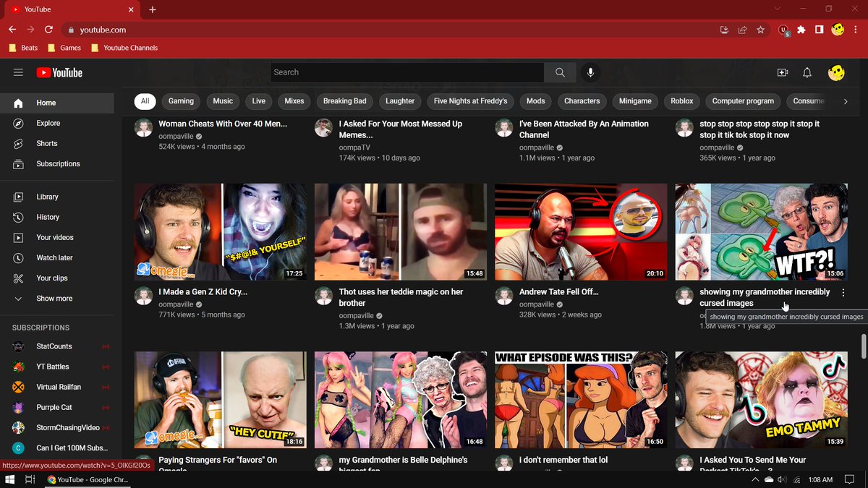868x488 pixels.
Task: Open History in sidebar
Action: (57, 217)
